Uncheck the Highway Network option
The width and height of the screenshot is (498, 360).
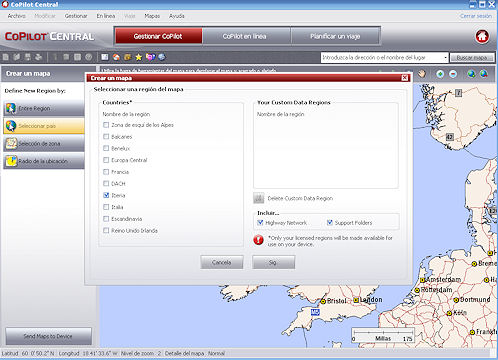point(260,222)
